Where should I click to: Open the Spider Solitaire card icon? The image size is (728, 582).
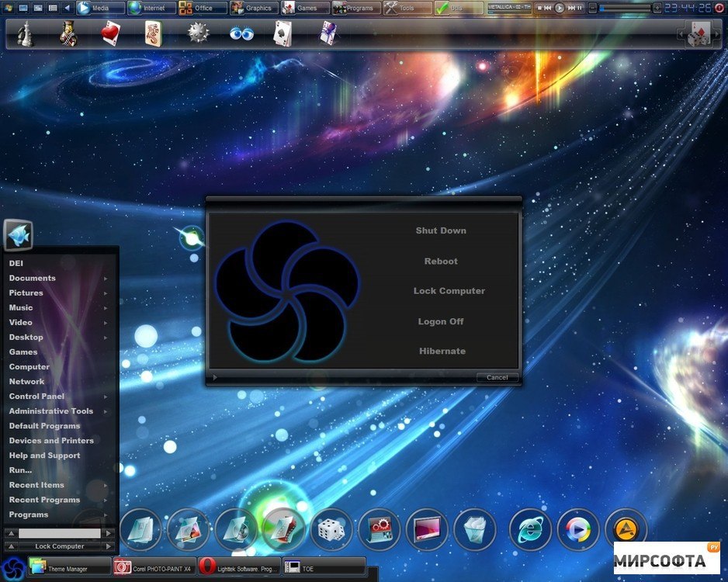pos(328,34)
